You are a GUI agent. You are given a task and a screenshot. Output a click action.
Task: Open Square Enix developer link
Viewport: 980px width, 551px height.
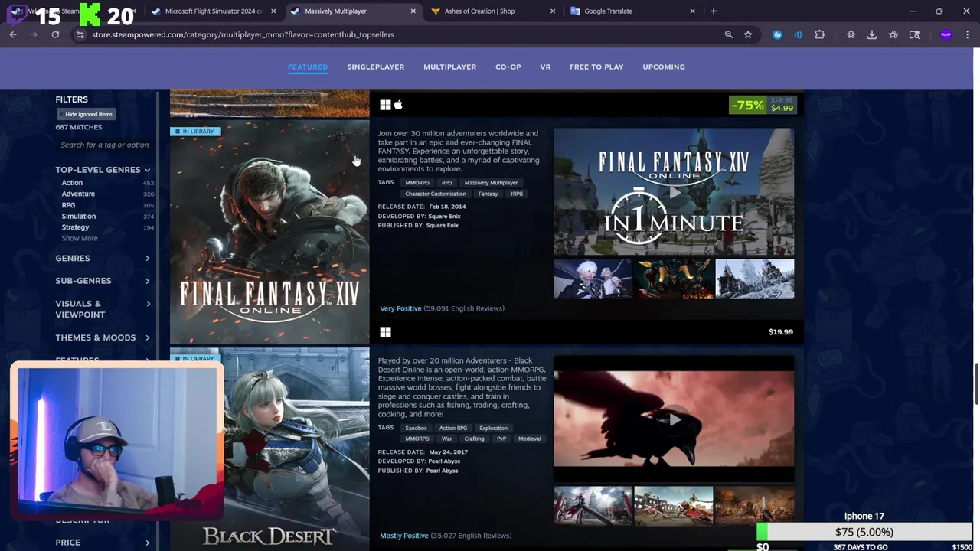443,216
